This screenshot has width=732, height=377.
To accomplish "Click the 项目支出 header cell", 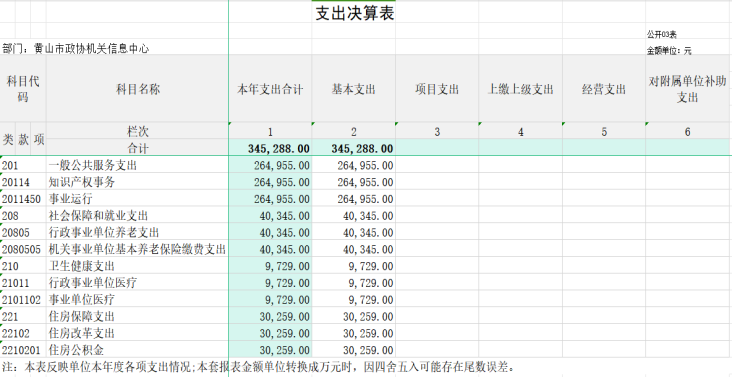I will [x=437, y=89].
